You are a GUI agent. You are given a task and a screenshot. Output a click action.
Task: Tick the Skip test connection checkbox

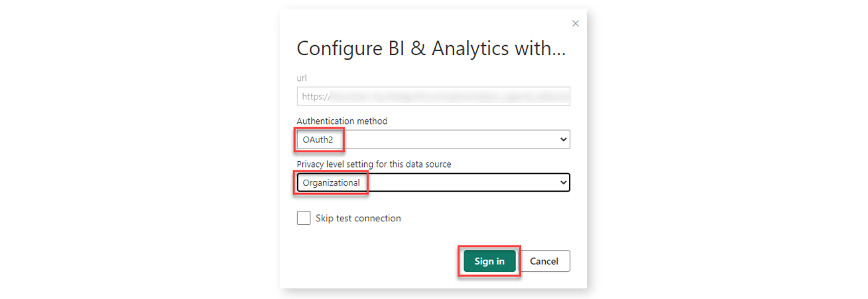pos(304,218)
